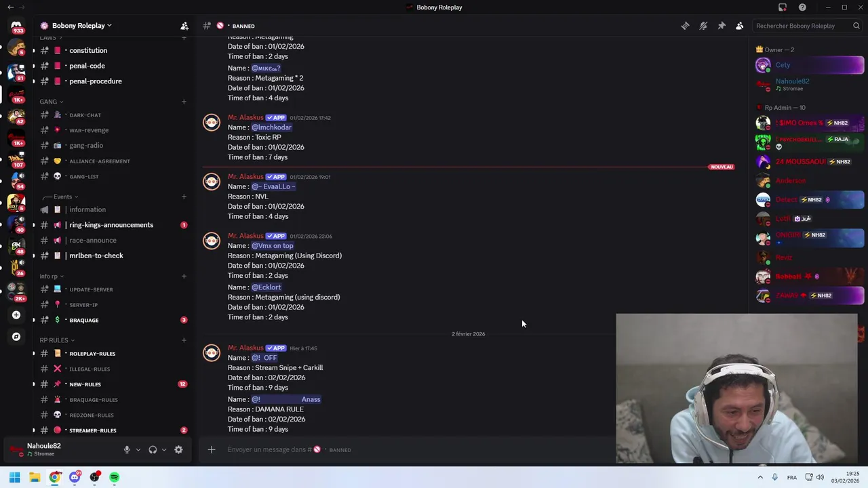Image resolution: width=868 pixels, height=488 pixels.
Task: Toggle deafen headphones in user panel
Action: [153, 449]
